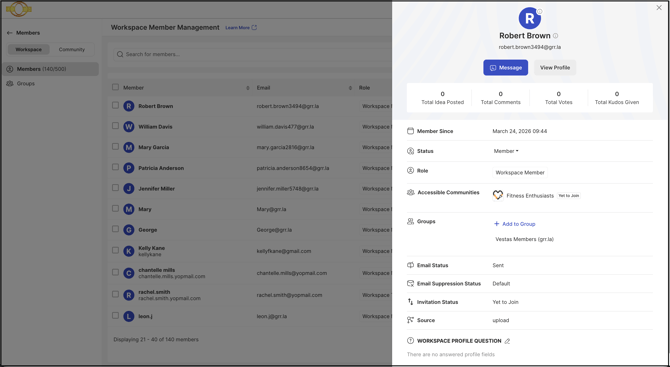Viewport: 670px width, 367px height.
Task: Click the Workspace Member role tag
Action: [x=520, y=173]
